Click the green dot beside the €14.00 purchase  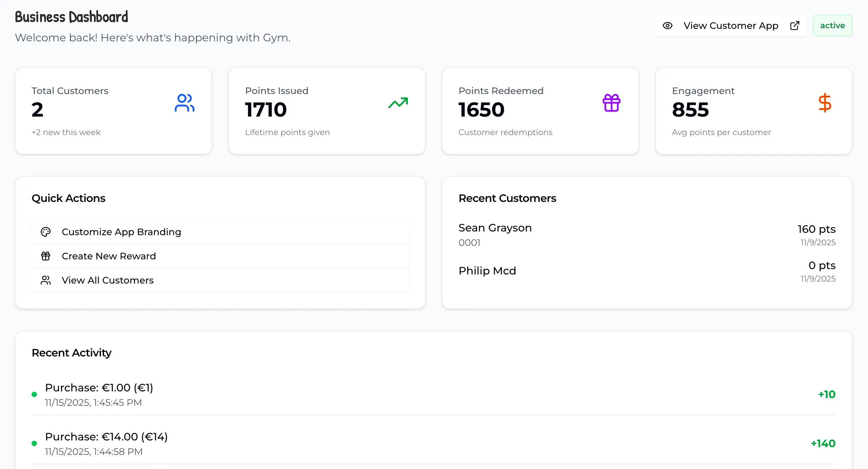coord(34,443)
